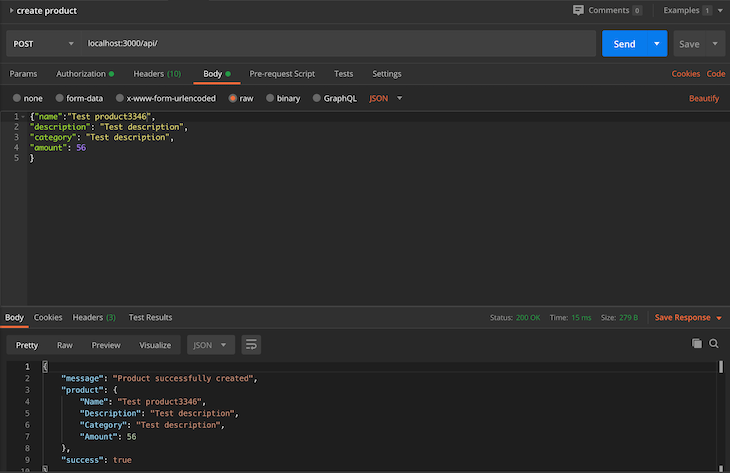Open the response Cookies tab
Screen dimensions: 730x473
pyautogui.click(x=48, y=318)
